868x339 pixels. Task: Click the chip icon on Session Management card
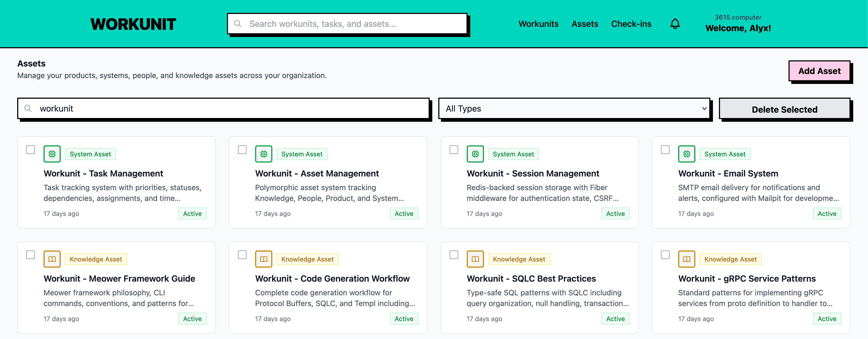pyautogui.click(x=475, y=154)
